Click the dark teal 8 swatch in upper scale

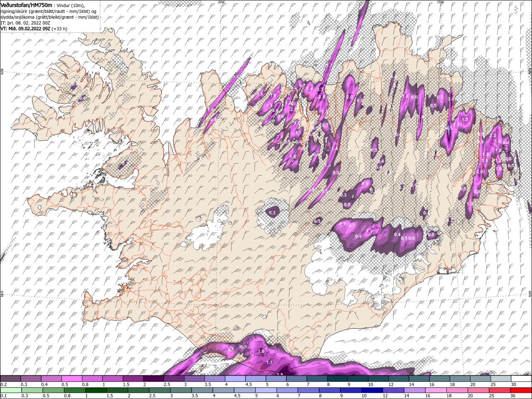(337, 379)
